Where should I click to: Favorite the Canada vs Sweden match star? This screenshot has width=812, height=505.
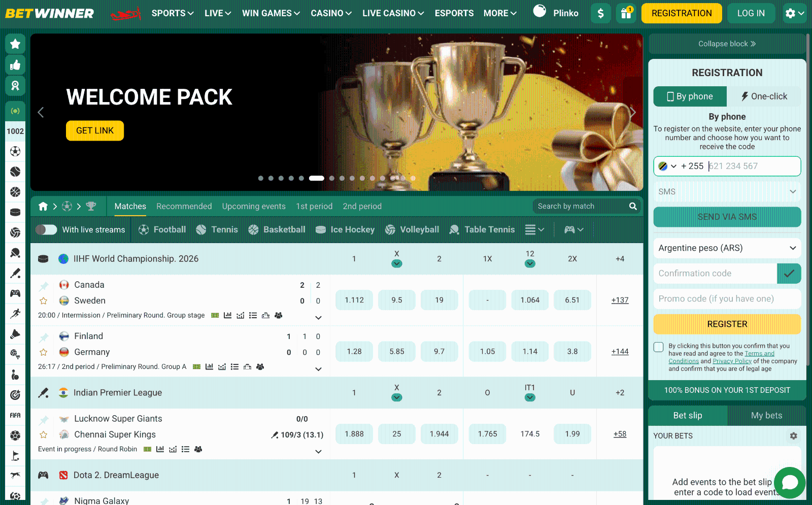tap(44, 301)
